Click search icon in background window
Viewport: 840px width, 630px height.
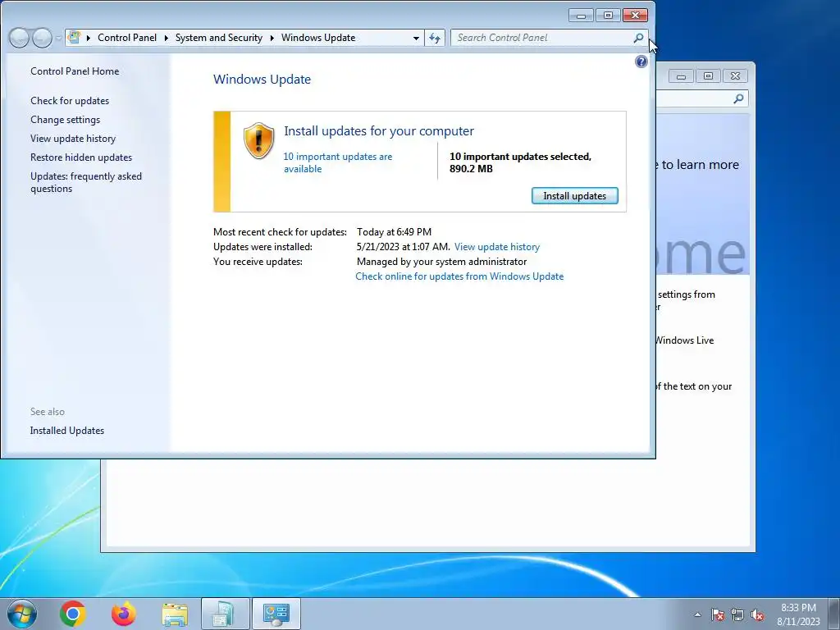739,98
